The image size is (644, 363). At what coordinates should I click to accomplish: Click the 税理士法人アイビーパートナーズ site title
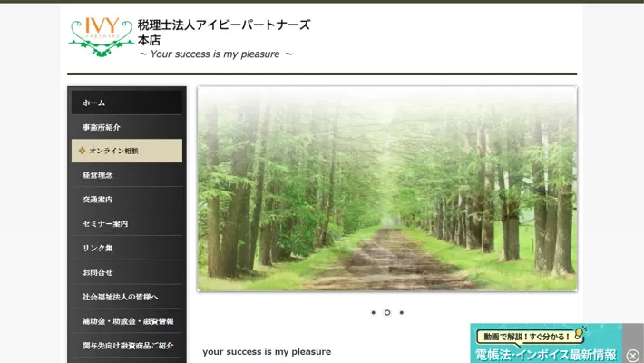pyautogui.click(x=223, y=25)
